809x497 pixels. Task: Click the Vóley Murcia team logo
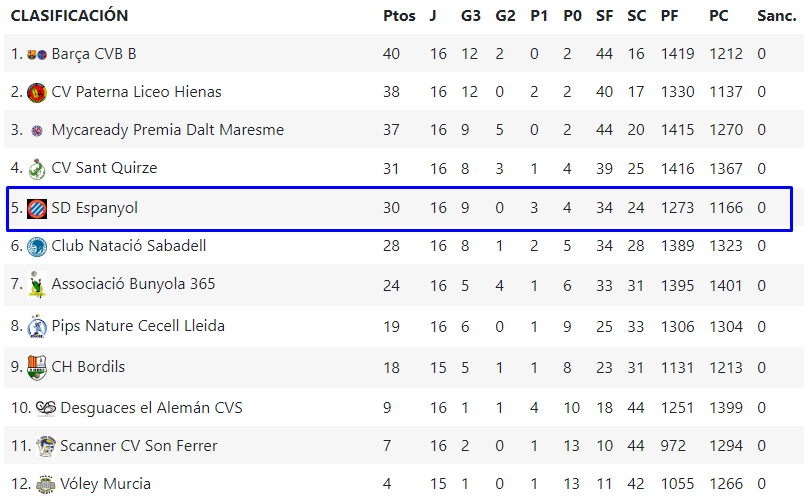click(x=46, y=484)
